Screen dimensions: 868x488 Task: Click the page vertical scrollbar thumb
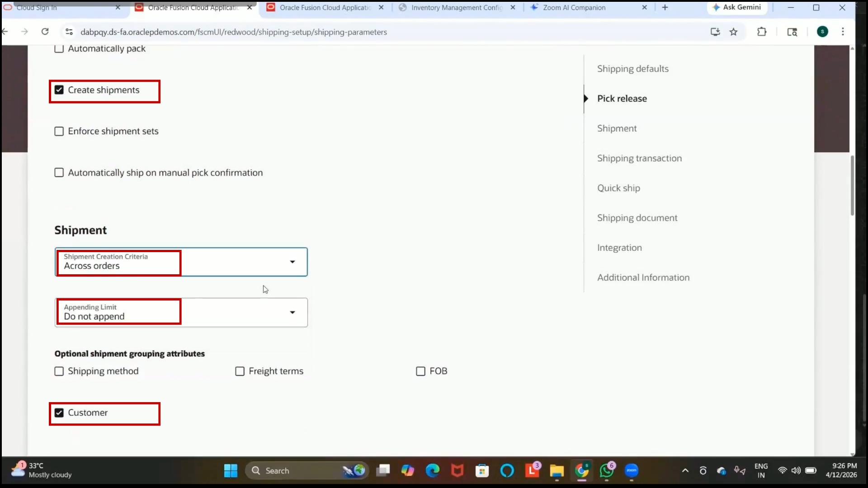852,185
